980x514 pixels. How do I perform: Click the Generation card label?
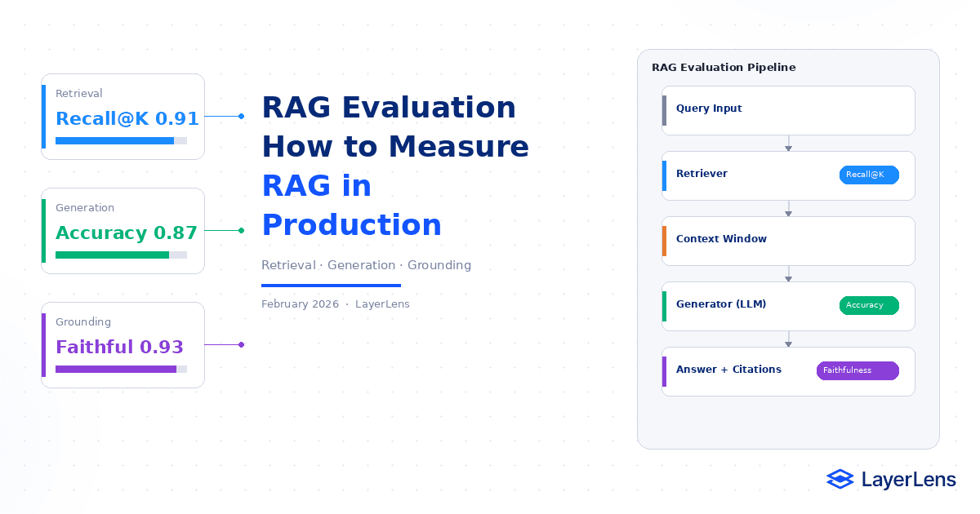(85, 208)
